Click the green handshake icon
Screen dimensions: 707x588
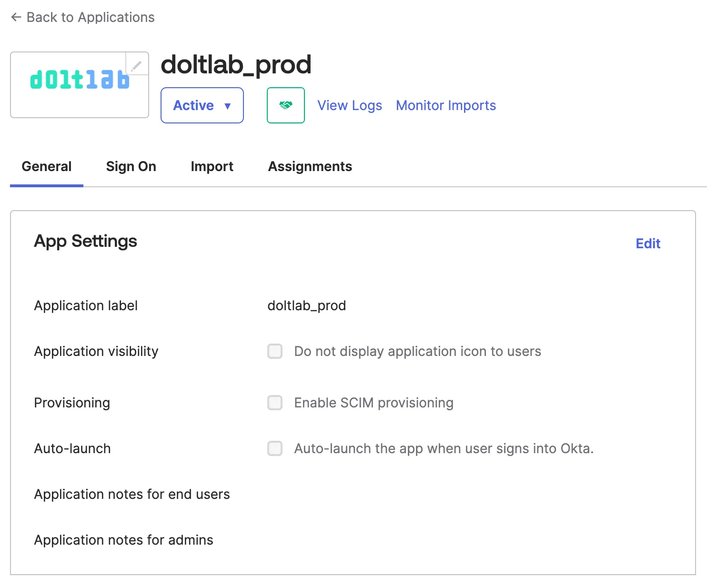(285, 105)
